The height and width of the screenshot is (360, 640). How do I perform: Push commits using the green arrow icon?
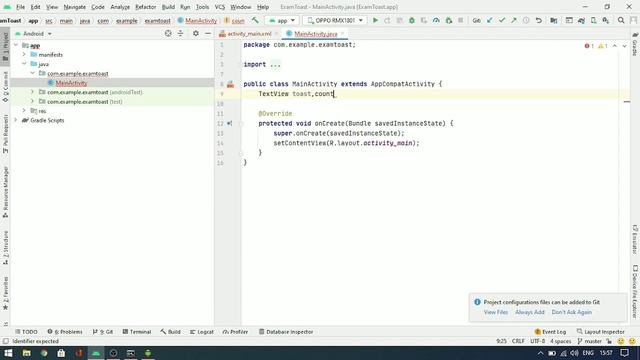point(514,20)
